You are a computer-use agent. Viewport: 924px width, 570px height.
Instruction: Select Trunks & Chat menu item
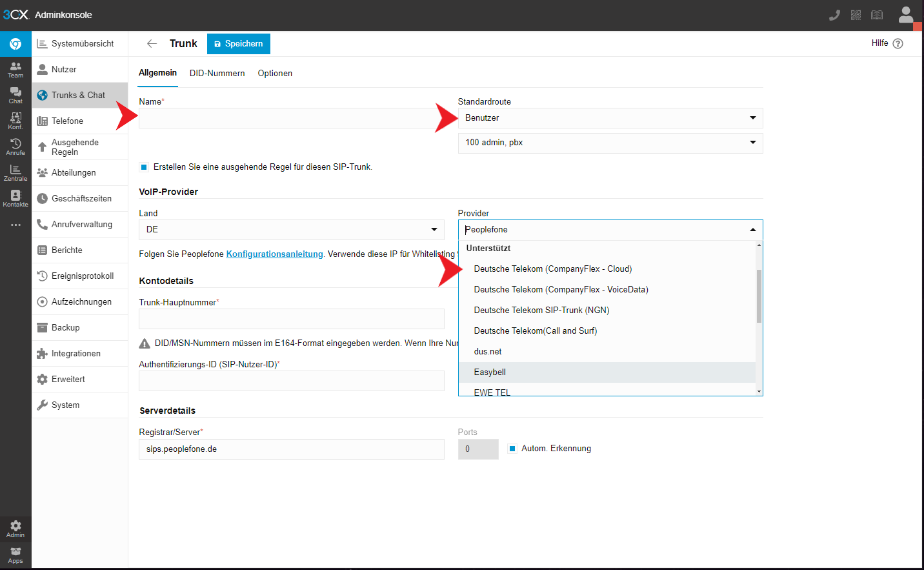(80, 95)
